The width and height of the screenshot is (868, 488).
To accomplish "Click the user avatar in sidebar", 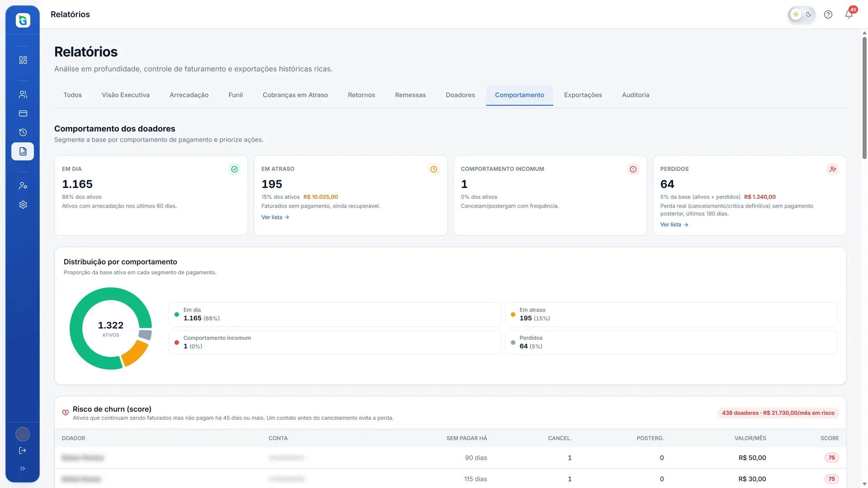I will tap(23, 434).
